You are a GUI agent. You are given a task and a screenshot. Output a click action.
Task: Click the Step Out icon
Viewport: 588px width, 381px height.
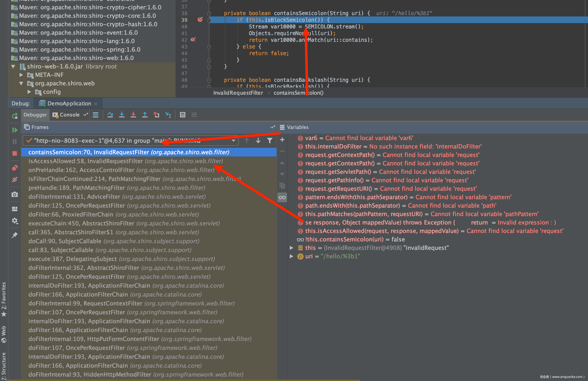[x=145, y=115]
